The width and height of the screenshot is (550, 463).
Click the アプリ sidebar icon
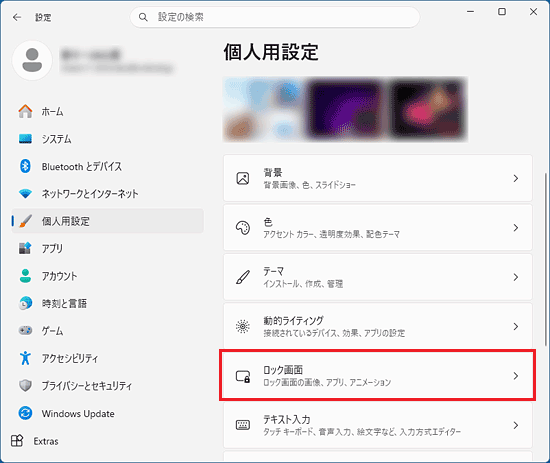coord(25,248)
